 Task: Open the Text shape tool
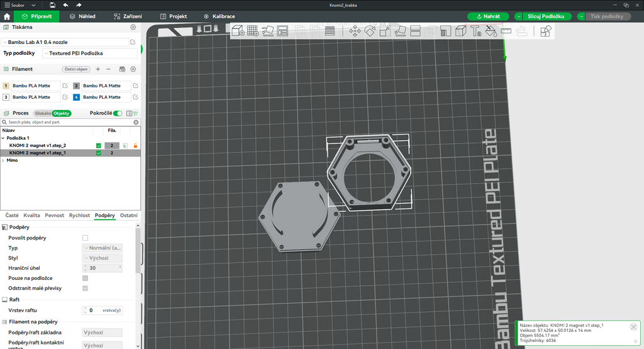point(475,31)
